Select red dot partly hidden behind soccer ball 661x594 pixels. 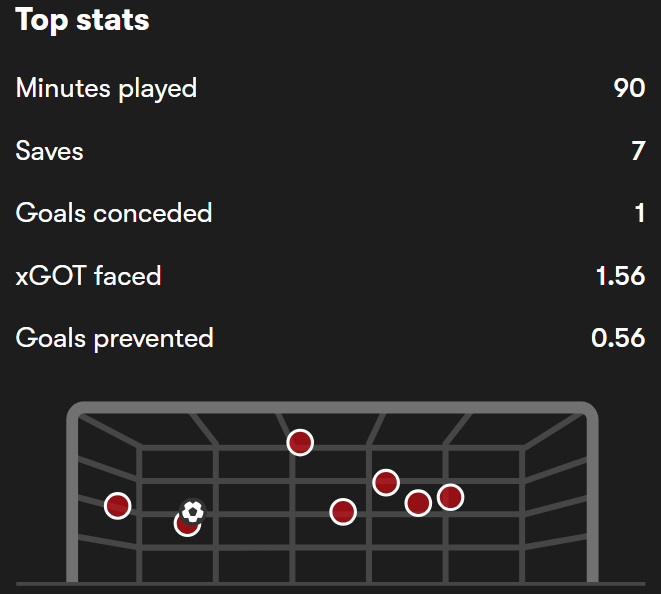pos(184,525)
